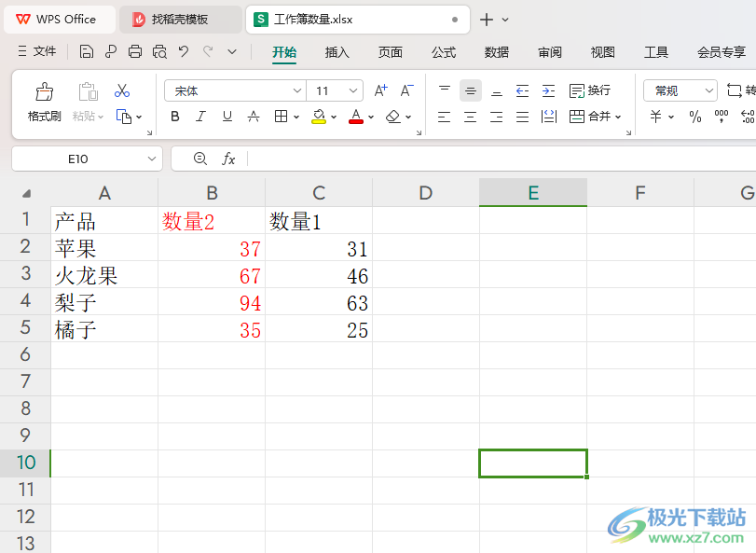This screenshot has width=756, height=553.
Task: Click the Copy icon
Action: coord(124,117)
